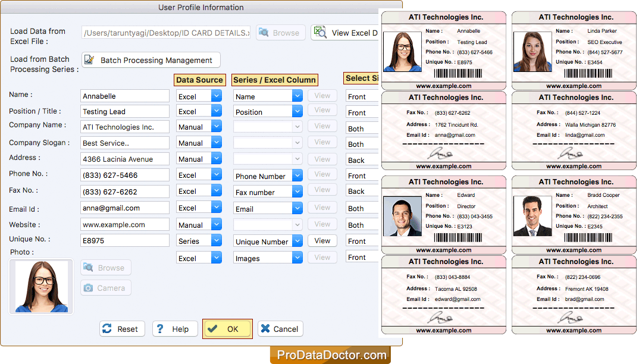Open the Name row Data Source dropdown
The width and height of the screenshot is (639, 364).
pos(199,96)
